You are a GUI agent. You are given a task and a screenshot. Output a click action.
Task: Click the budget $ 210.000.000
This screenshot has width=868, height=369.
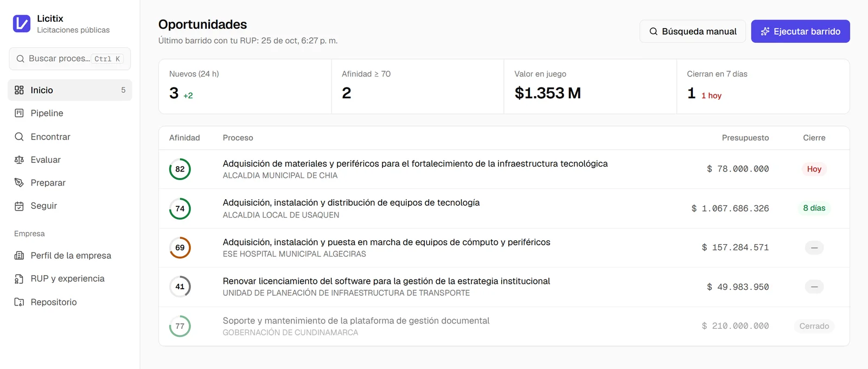pyautogui.click(x=735, y=326)
